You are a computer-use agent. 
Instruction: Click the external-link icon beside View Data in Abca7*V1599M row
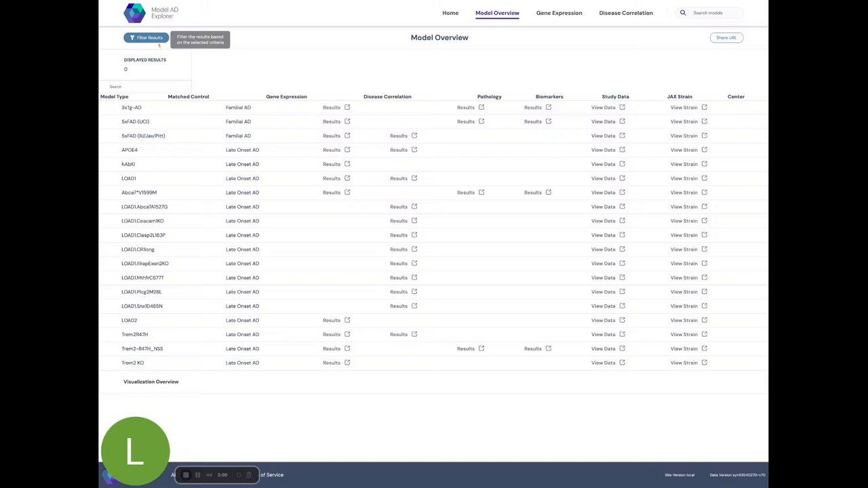622,192
